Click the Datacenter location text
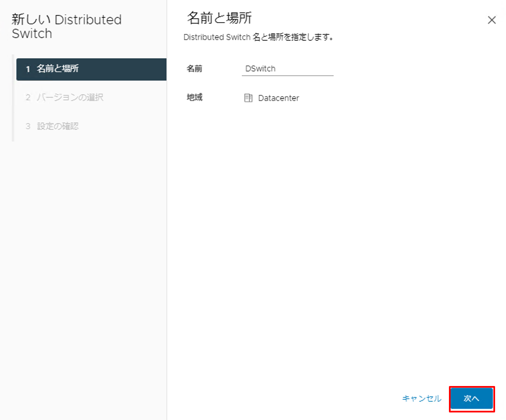 [279, 98]
